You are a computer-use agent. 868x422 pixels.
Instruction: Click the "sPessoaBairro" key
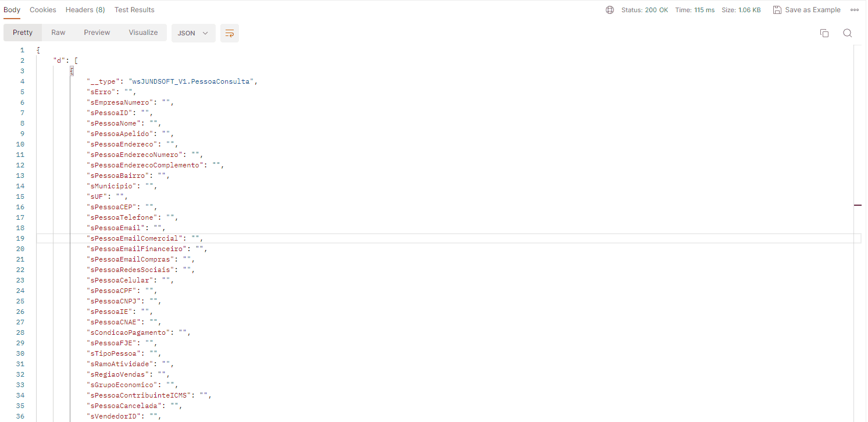118,176
